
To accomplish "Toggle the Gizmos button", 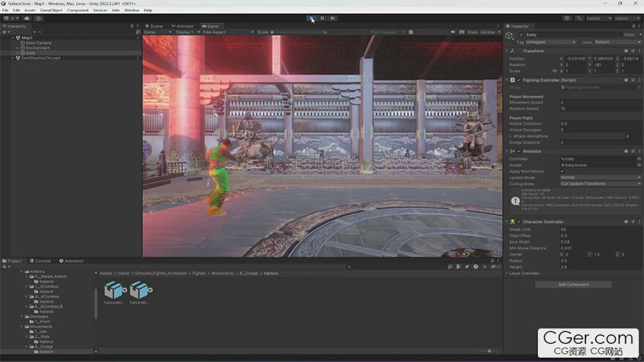I will 487,32.
